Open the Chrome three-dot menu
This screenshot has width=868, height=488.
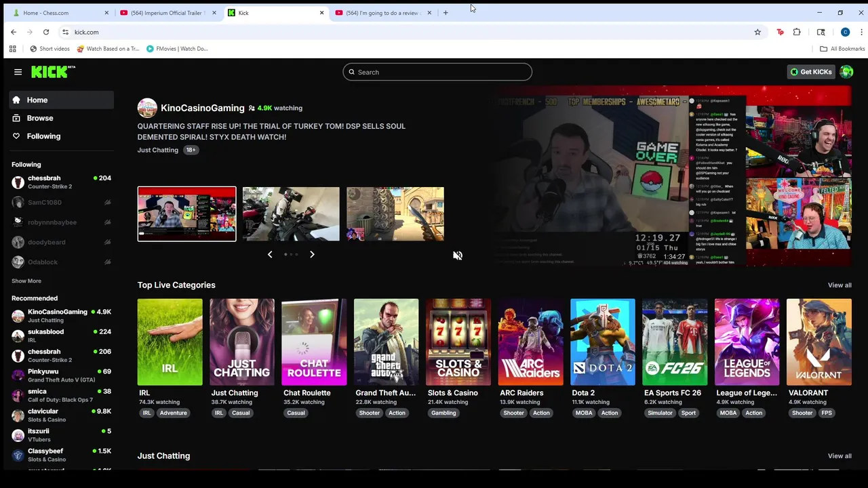click(x=861, y=32)
